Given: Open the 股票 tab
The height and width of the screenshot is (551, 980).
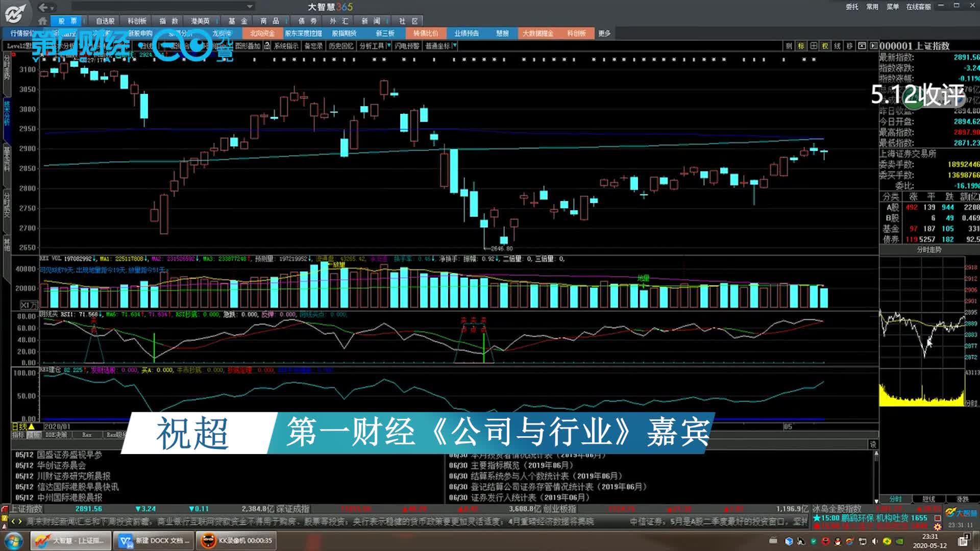Looking at the screenshot, I should (67, 21).
